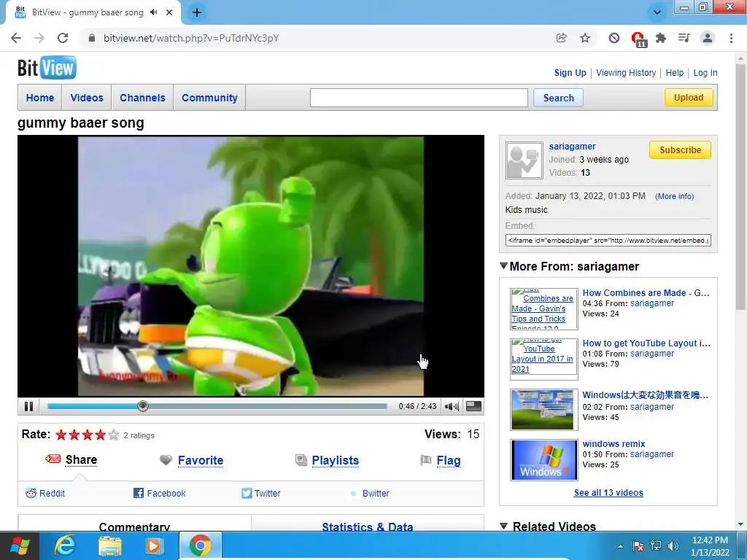Collapse More From: sariagamer section
Image resolution: width=747 pixels, height=560 pixels.
(503, 265)
